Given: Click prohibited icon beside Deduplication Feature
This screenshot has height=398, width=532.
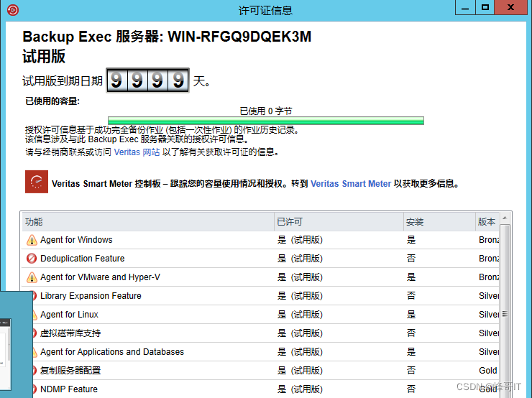Looking at the screenshot, I should pos(32,259).
